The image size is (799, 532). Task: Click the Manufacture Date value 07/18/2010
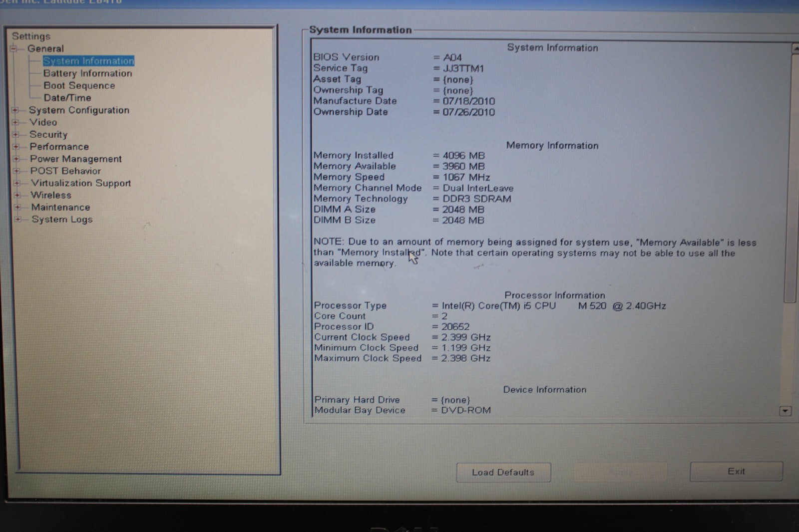pyautogui.click(x=468, y=101)
